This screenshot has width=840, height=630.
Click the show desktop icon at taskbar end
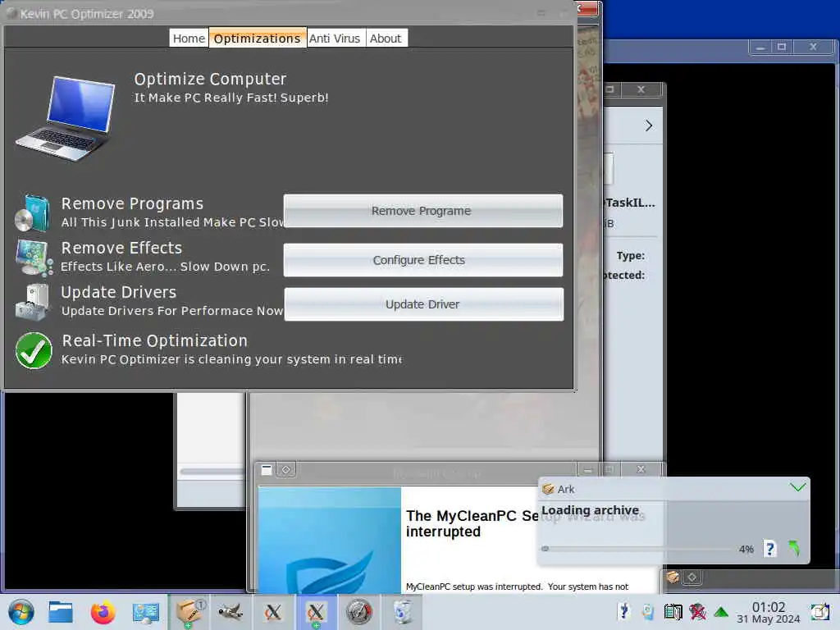[819, 612]
